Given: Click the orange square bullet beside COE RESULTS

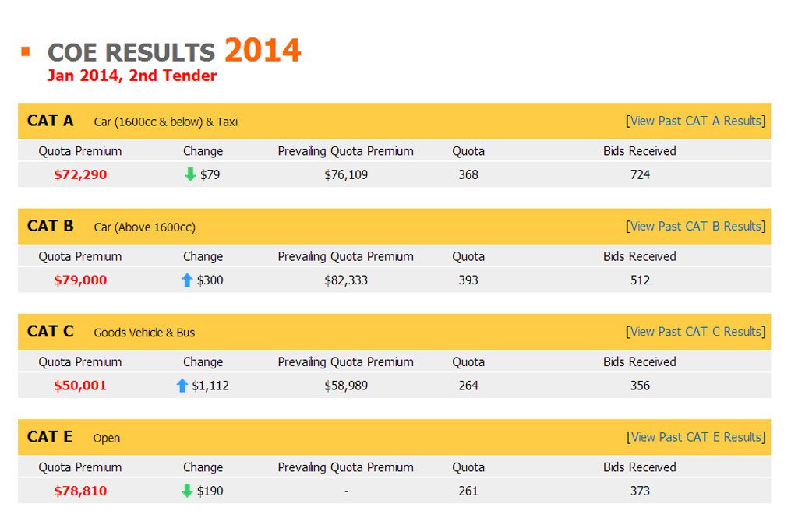Looking at the screenshot, I should pos(26,51).
